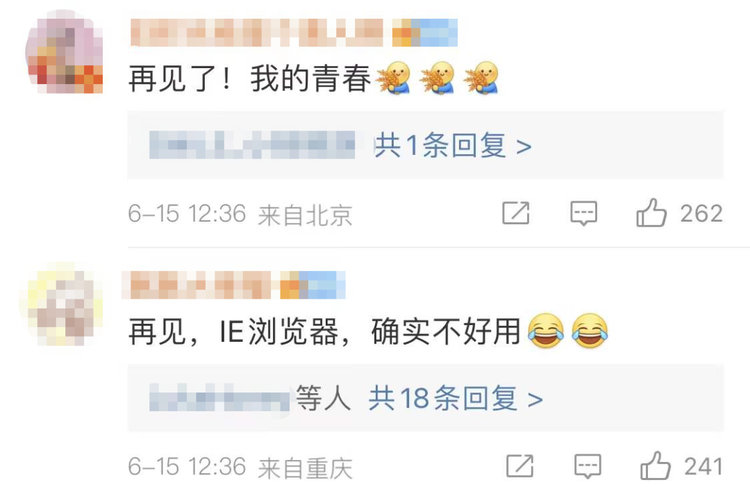Like the first comment with 262 likes
Screen dimensions: 750x496
click(651, 213)
